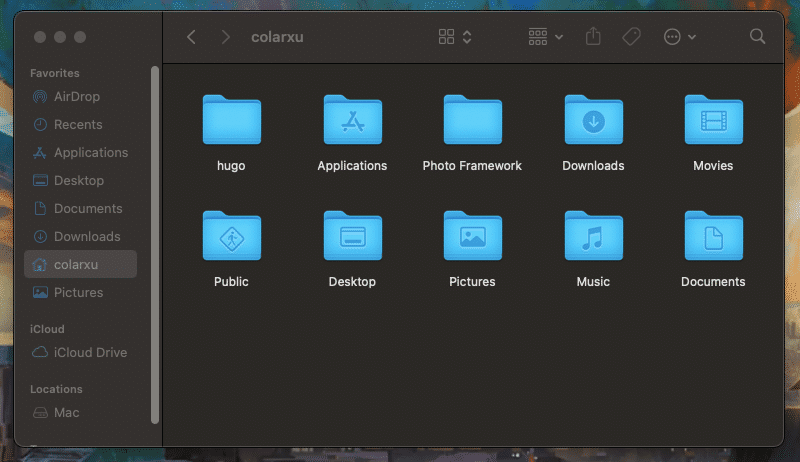The width and height of the screenshot is (800, 462).
Task: Go to Desktop in sidebar
Action: pos(81,181)
